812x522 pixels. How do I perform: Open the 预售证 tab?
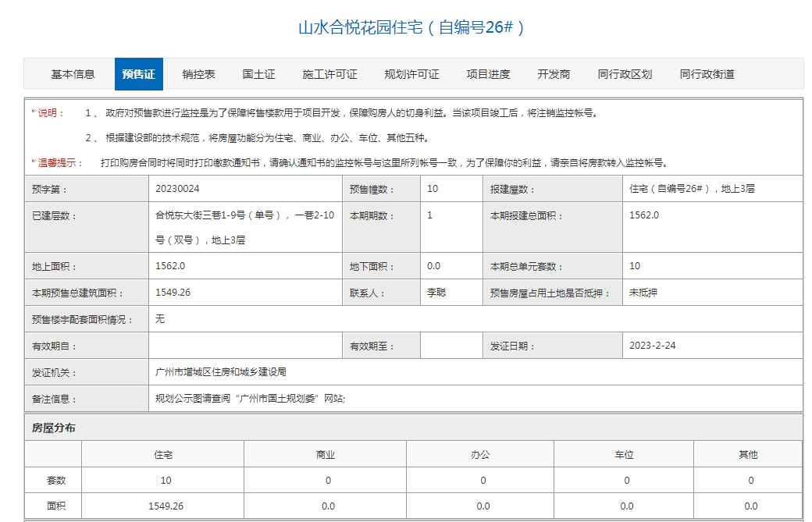[x=138, y=74]
